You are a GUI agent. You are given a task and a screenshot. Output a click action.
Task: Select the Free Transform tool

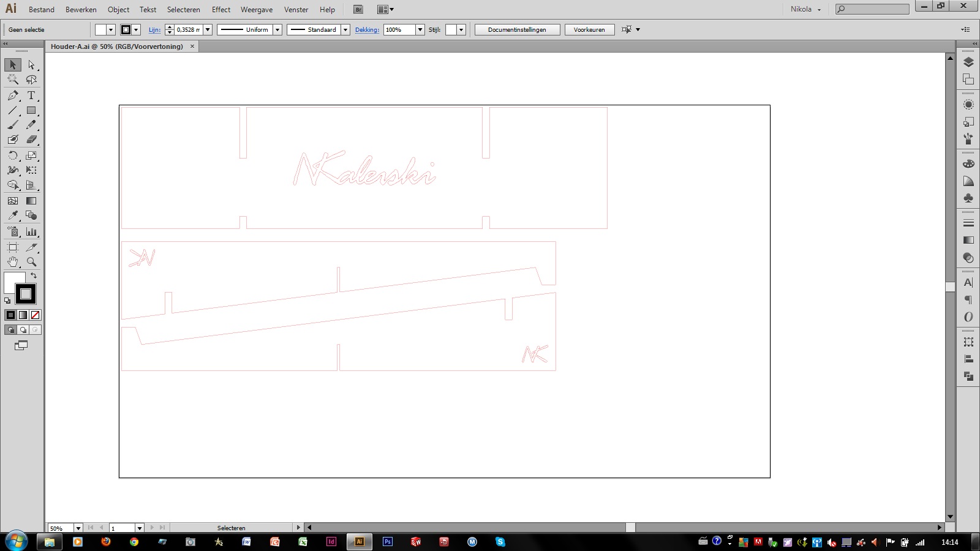31,170
